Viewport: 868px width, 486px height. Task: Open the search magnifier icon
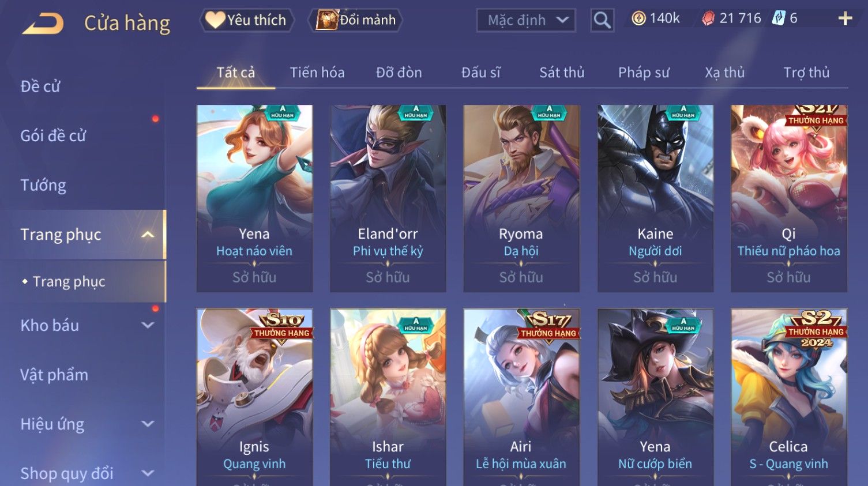[x=602, y=21]
